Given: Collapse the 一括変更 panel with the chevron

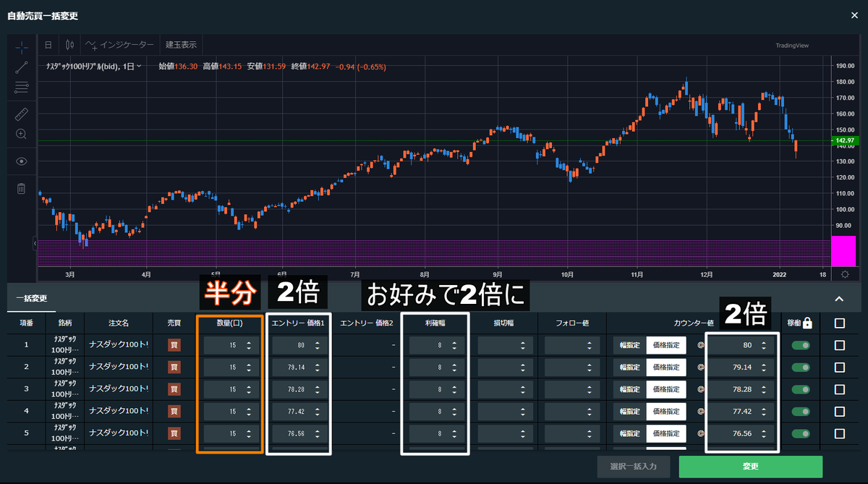Looking at the screenshot, I should [839, 299].
